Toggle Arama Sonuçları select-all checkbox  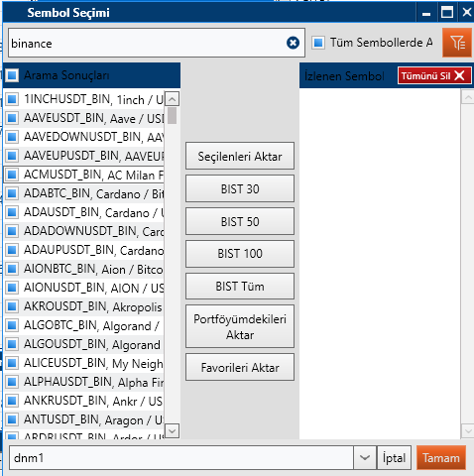click(x=12, y=75)
